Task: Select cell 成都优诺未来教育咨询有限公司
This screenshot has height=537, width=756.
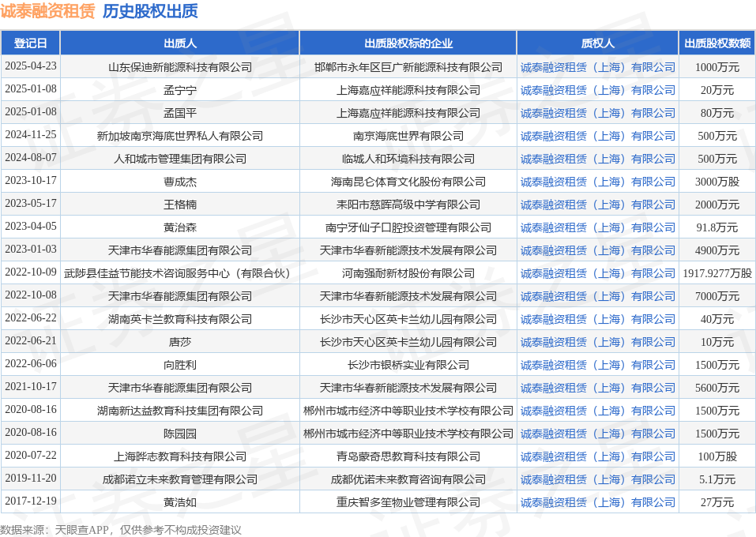Action: (408, 479)
